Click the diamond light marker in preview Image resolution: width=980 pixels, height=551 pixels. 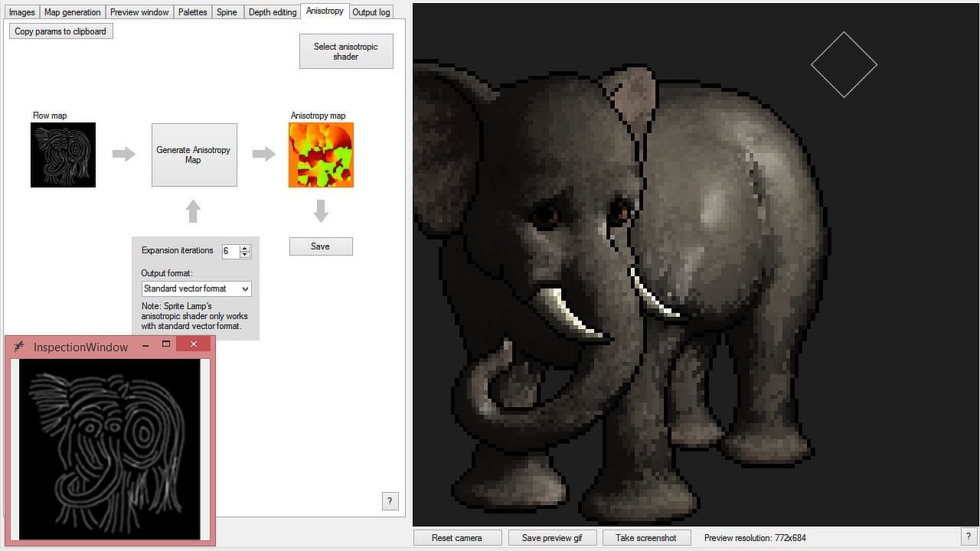coord(844,65)
